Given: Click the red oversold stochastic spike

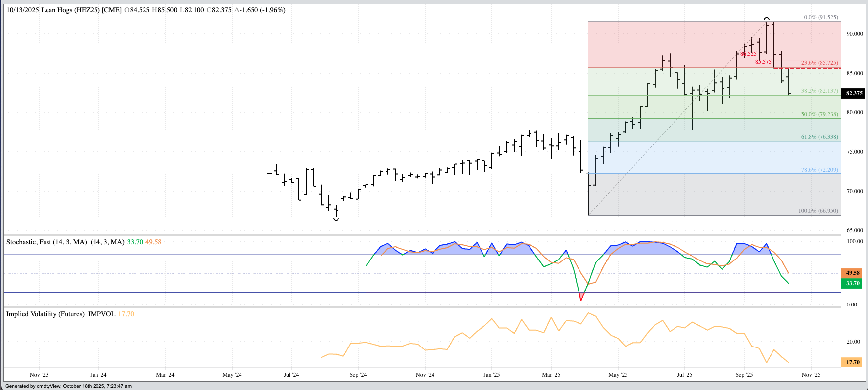Looking at the screenshot, I should pos(581,297).
